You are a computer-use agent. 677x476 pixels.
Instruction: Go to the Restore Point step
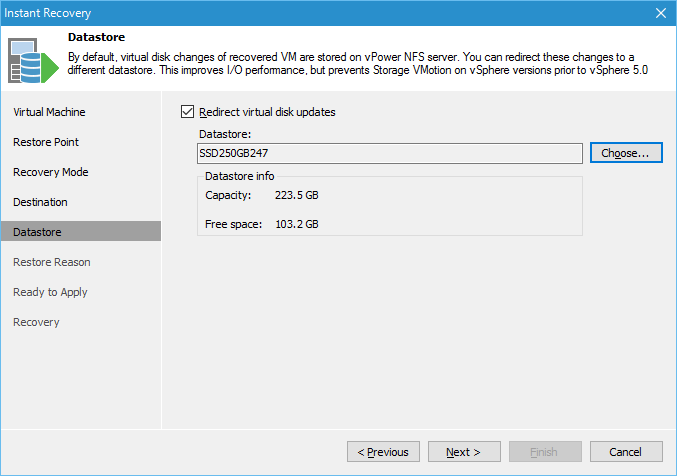(x=46, y=142)
